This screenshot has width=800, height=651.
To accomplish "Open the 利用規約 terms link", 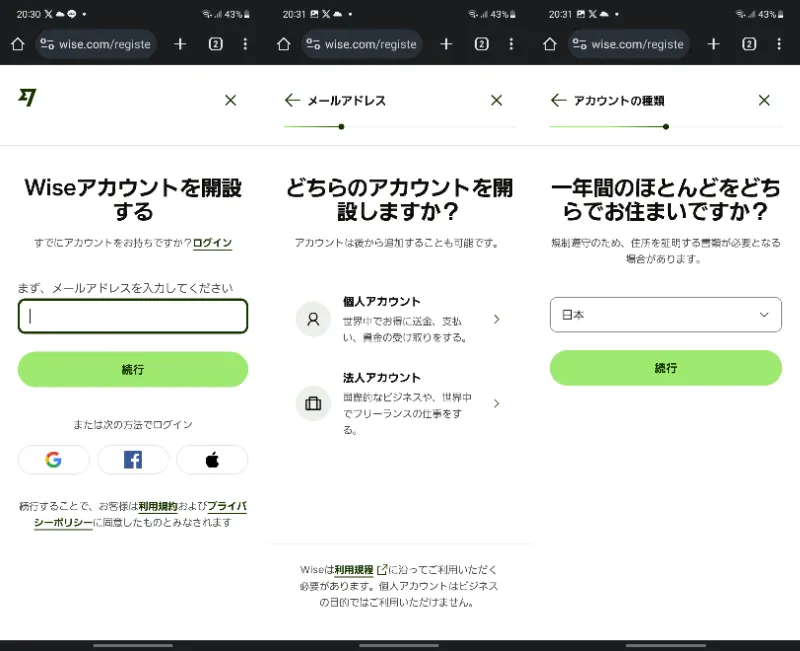I will 158,507.
